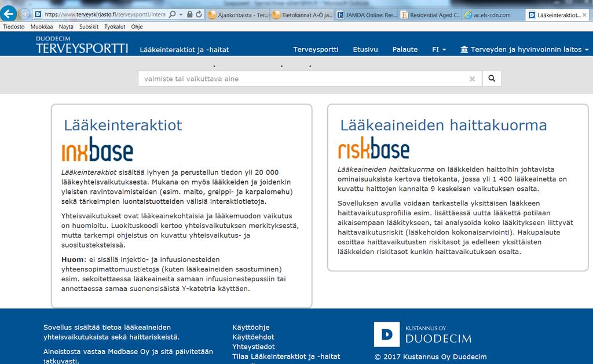Open the Suosikit menu

(89, 27)
